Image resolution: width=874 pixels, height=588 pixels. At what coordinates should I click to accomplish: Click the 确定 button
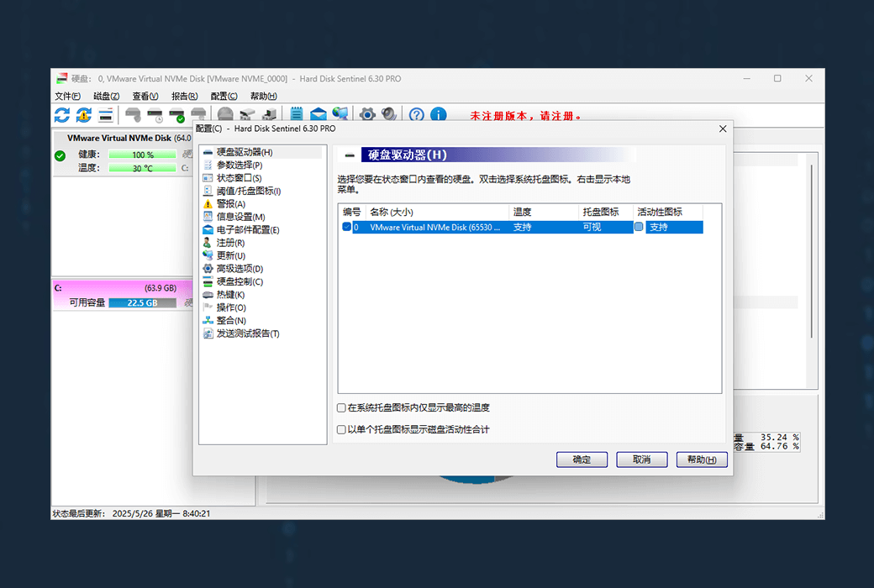point(582,459)
